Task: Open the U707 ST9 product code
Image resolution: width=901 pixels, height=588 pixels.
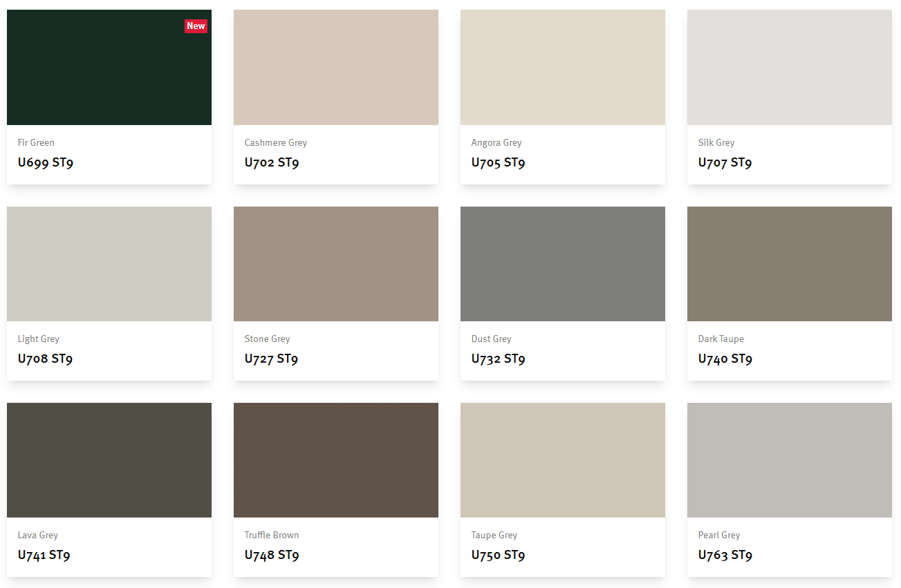Action: pyautogui.click(x=725, y=163)
